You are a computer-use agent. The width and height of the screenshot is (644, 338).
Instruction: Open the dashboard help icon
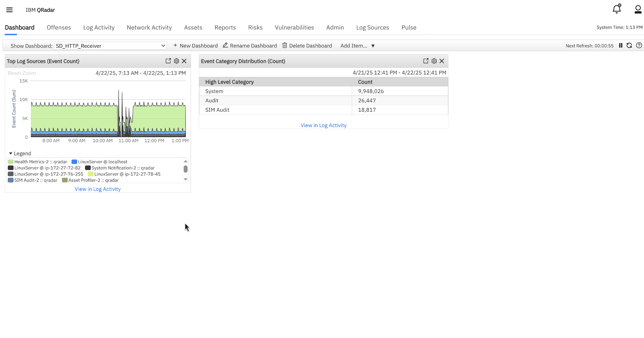click(x=639, y=45)
